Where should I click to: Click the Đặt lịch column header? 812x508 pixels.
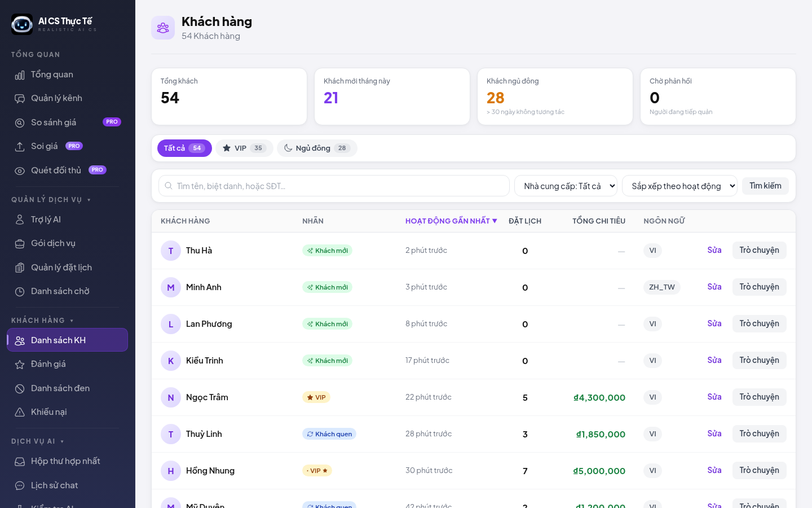tap(525, 221)
